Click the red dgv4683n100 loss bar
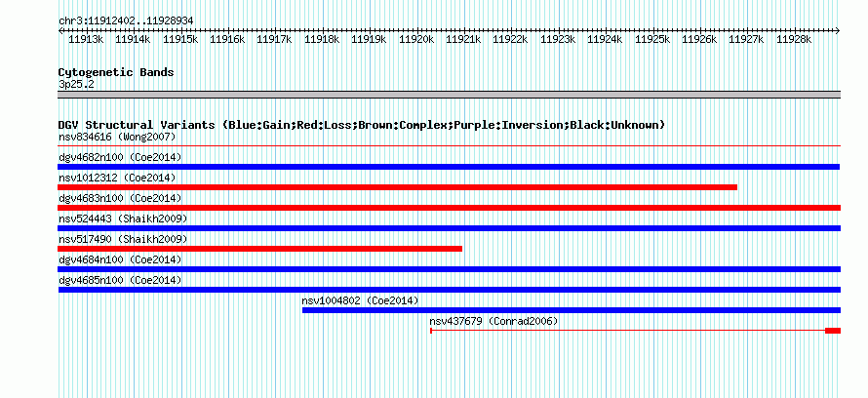Image resolution: width=868 pixels, height=398 pixels. tap(449, 208)
